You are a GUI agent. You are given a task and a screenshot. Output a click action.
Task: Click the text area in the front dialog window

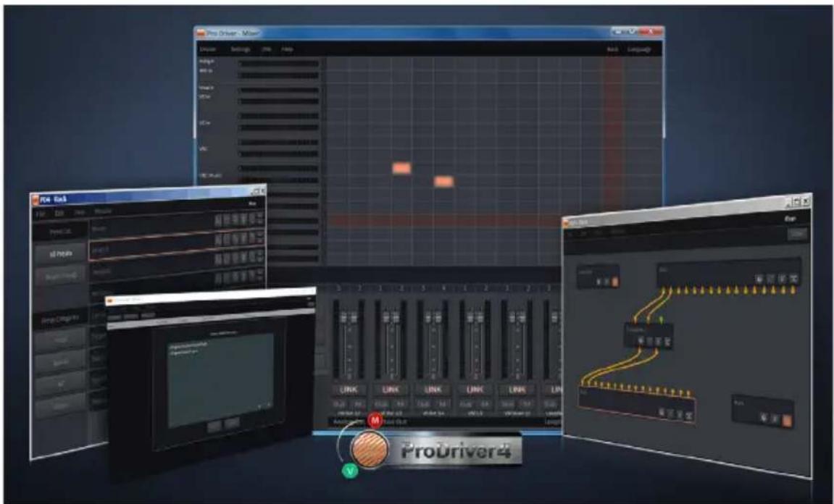[x=221, y=379]
